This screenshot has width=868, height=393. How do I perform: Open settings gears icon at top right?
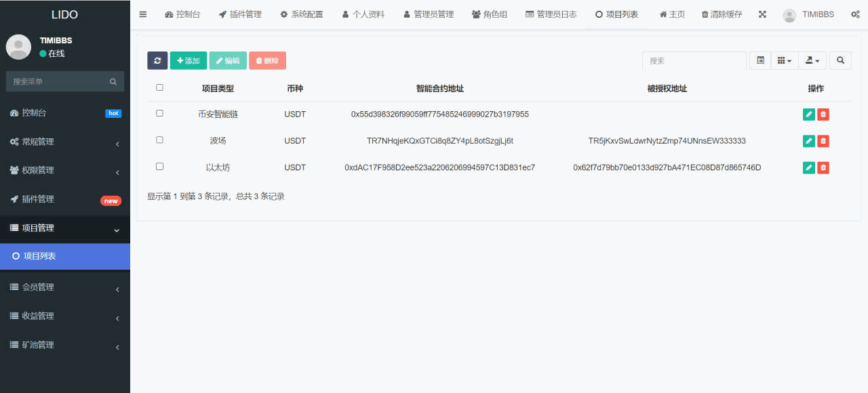(x=855, y=14)
